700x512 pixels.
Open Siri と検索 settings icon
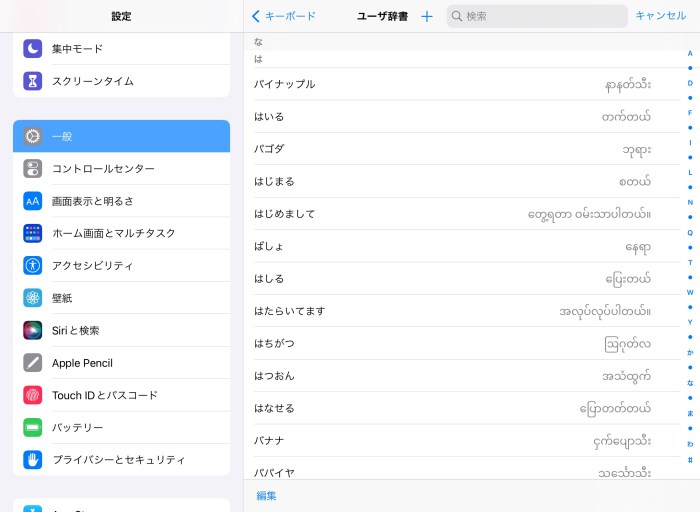click(x=33, y=330)
